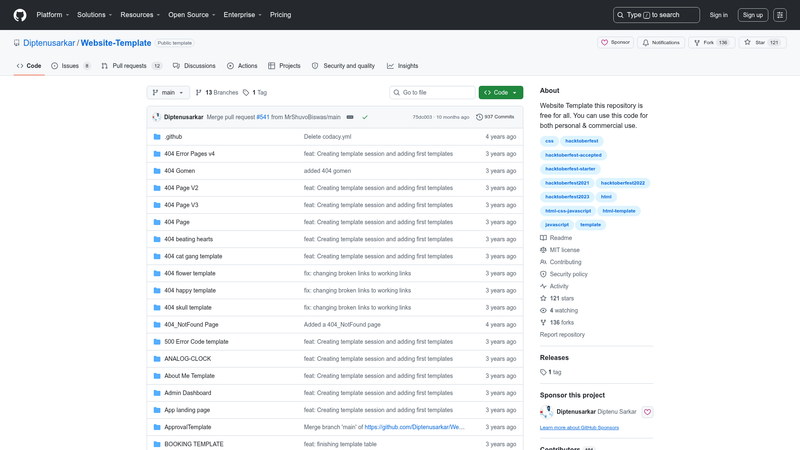Image resolution: width=800 pixels, height=450 pixels.
Task: Click the Go to file field
Action: point(432,92)
